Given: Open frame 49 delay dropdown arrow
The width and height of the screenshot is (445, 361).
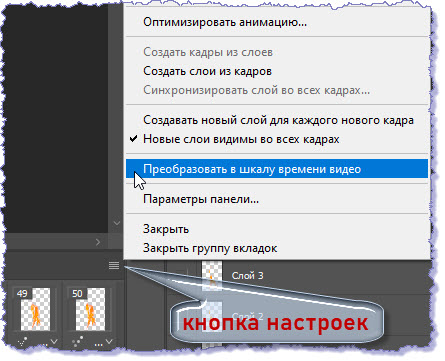Looking at the screenshot, I should point(54,342).
